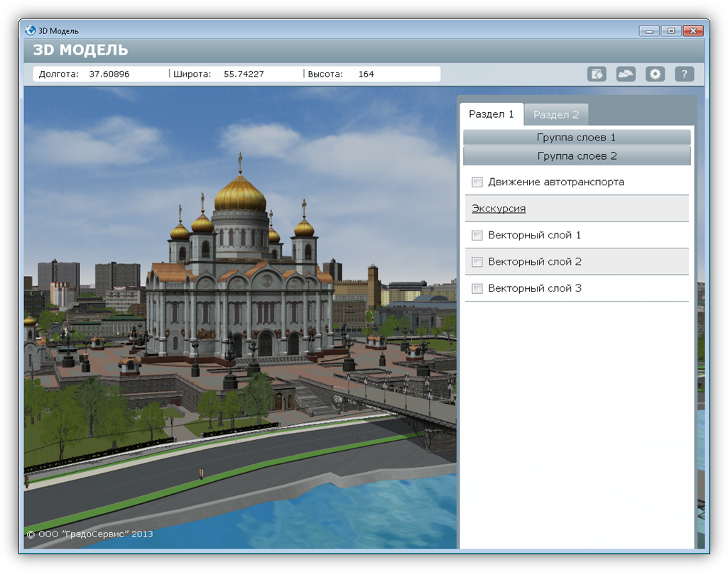Check the Векторный слой 2 checkbox
The width and height of the screenshot is (728, 572).
(477, 262)
